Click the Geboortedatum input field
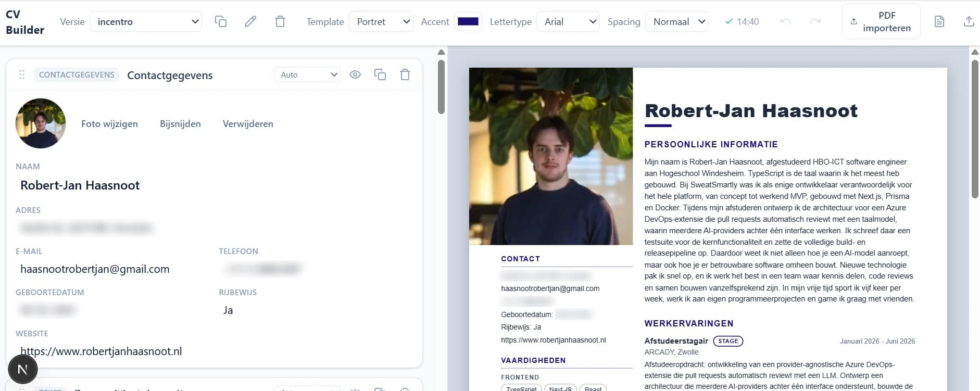Viewport: 980px width, 391px height. [x=112, y=310]
